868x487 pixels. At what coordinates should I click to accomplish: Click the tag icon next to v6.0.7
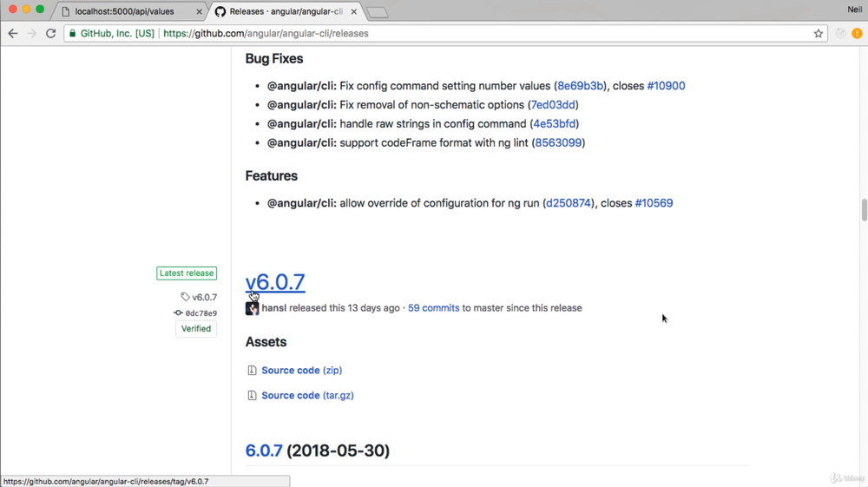coord(185,297)
